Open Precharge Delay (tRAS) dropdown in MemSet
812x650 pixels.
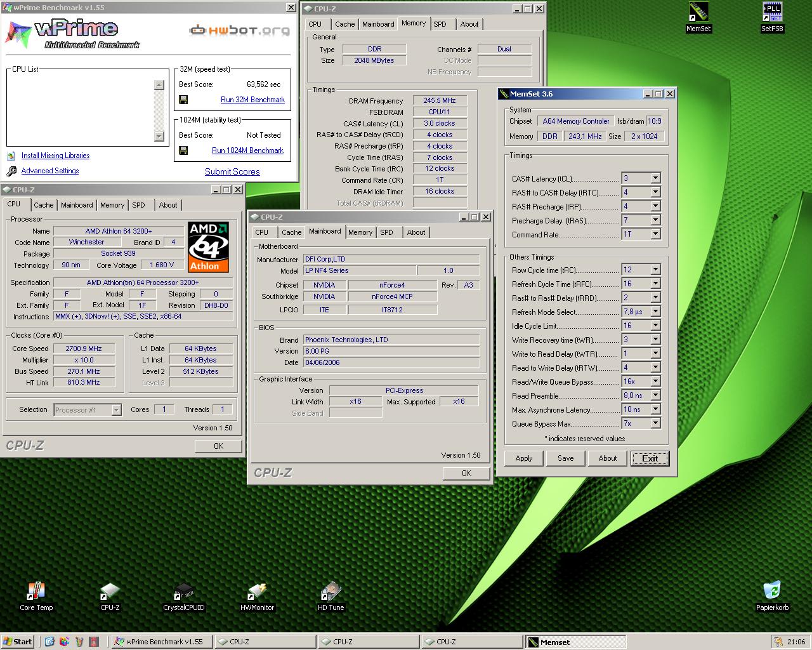pyautogui.click(x=655, y=220)
